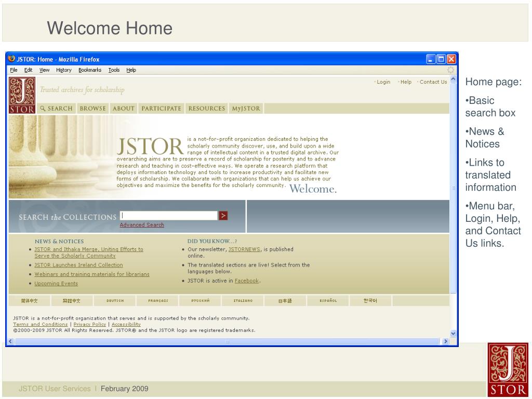Select the ESPAÑOL language button
The image size is (532, 399).
tap(328, 301)
